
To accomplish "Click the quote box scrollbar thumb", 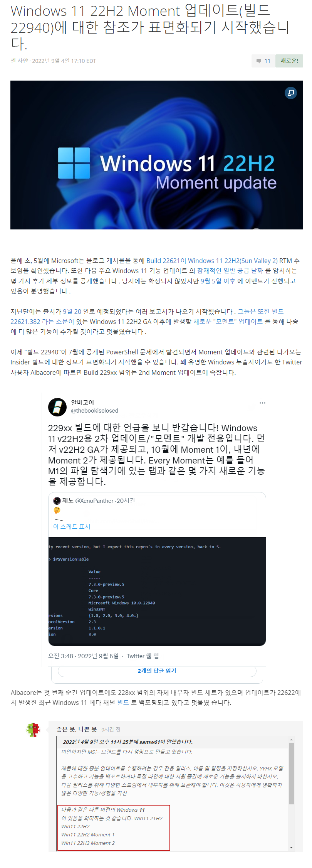I will click(x=292, y=773).
